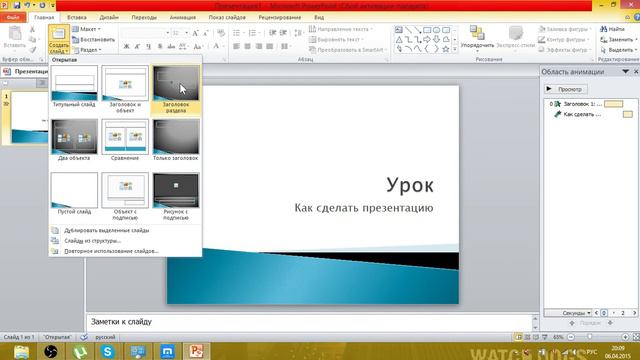
Task: Click the Заголовок 1 animation timing bar
Action: click(x=613, y=104)
